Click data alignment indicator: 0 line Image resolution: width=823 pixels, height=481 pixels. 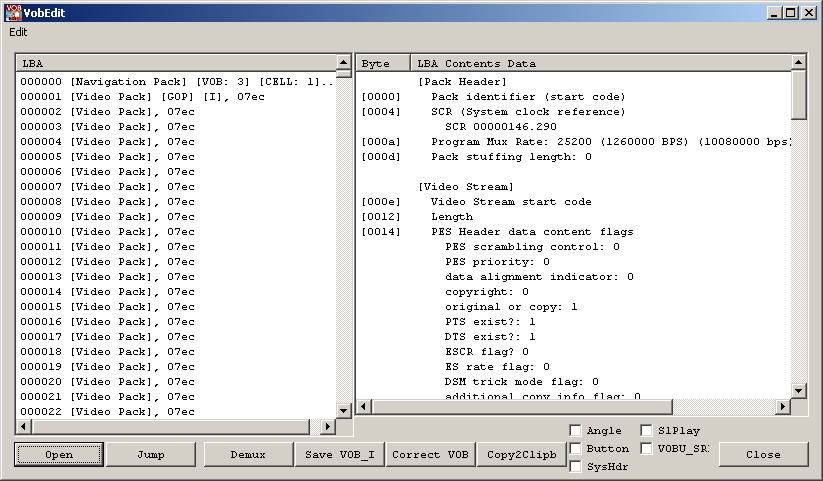point(539,277)
